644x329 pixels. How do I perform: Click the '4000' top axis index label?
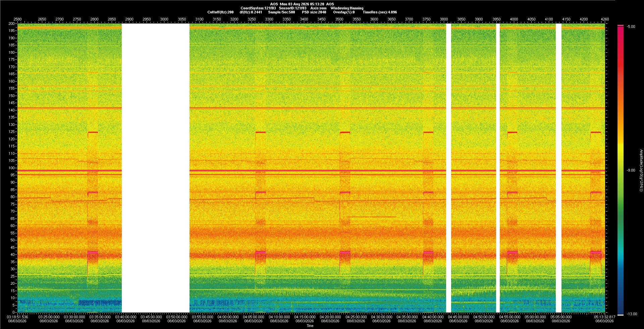coord(514,19)
